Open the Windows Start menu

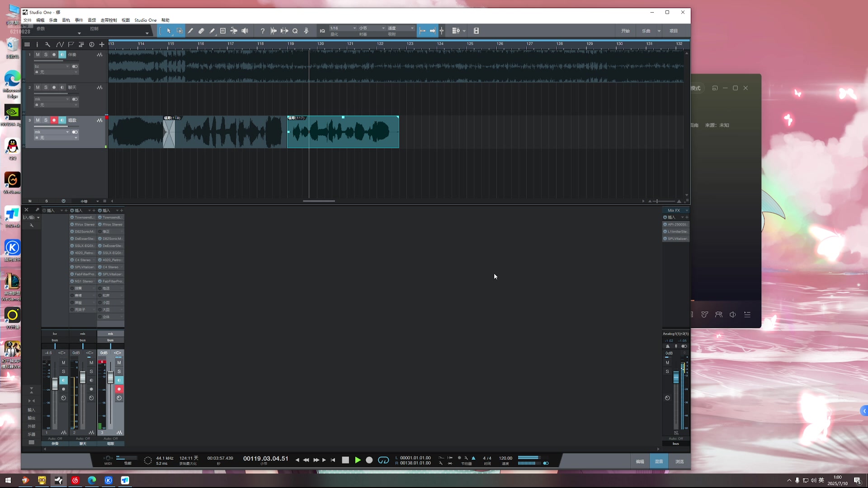coord(8,480)
